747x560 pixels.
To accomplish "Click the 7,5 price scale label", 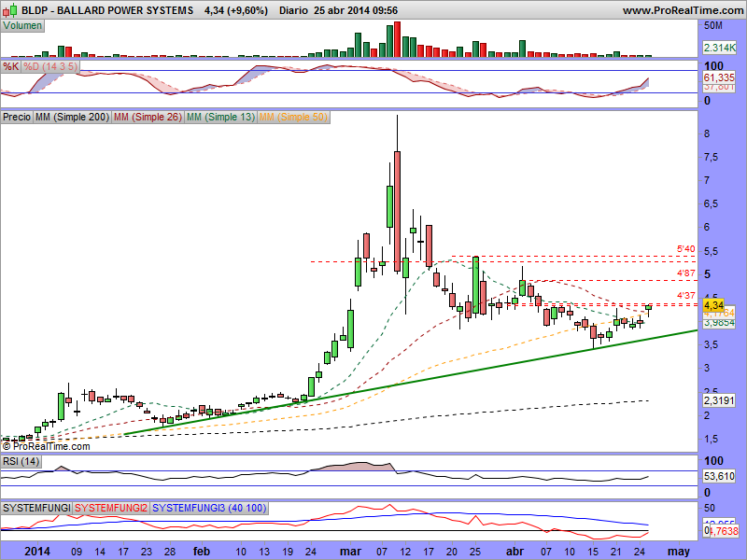I will click(x=711, y=158).
